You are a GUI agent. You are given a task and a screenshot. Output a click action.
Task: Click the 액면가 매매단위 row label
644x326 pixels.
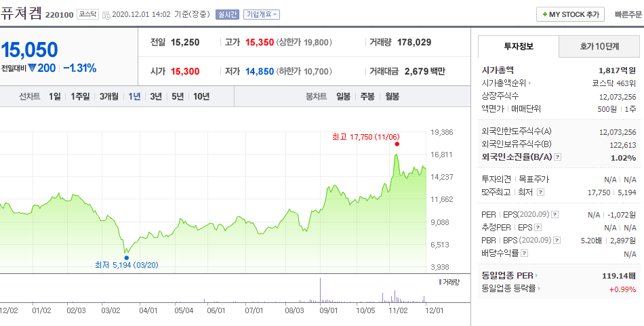[x=511, y=109]
